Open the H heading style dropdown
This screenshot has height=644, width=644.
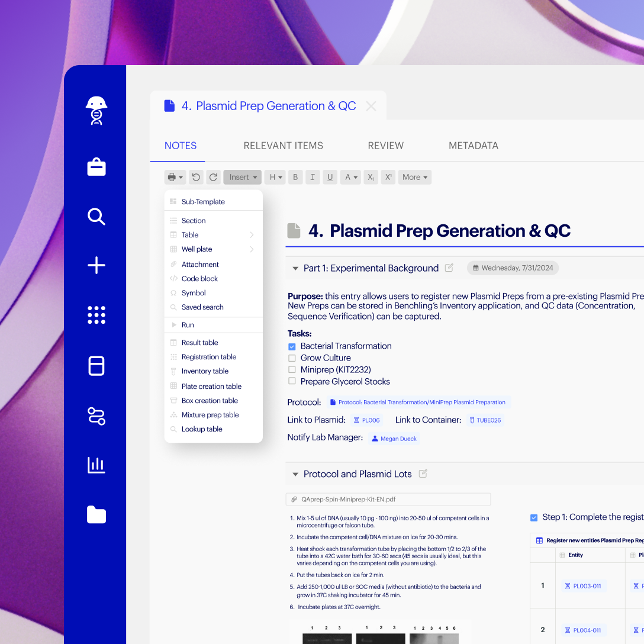[x=275, y=177]
